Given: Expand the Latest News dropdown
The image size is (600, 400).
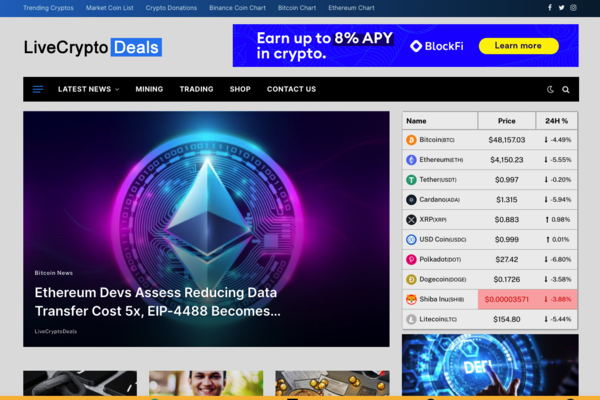Looking at the screenshot, I should [88, 89].
